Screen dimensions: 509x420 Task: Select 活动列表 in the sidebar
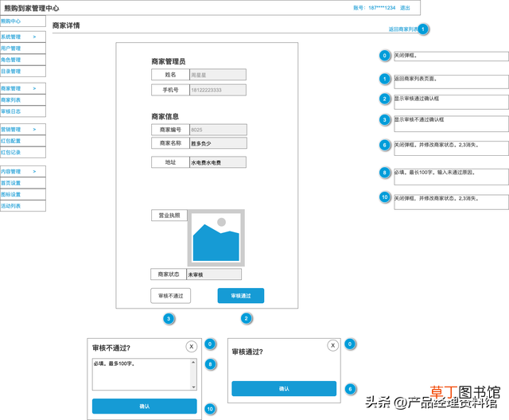tap(23, 206)
